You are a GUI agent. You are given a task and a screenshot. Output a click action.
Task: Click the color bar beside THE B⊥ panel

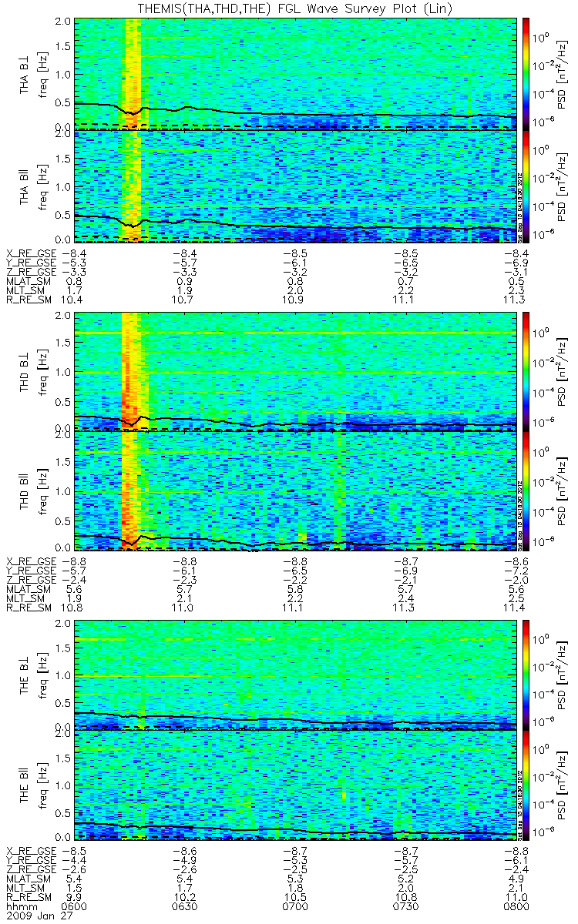point(526,675)
